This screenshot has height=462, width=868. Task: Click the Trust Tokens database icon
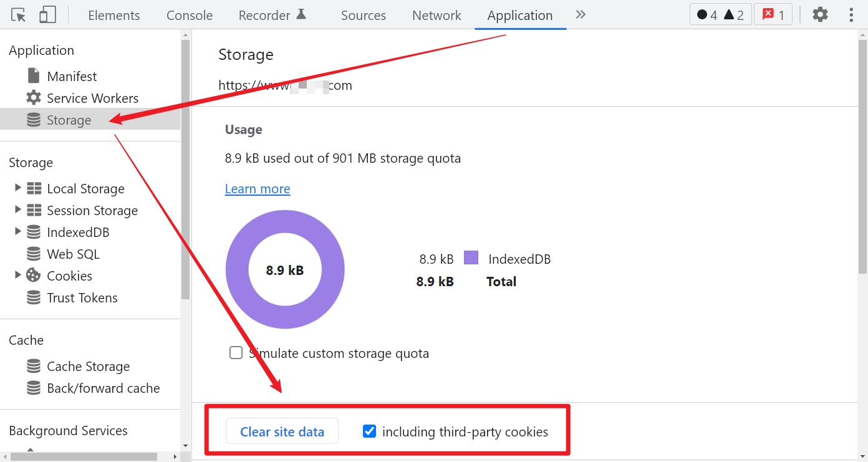tap(34, 297)
